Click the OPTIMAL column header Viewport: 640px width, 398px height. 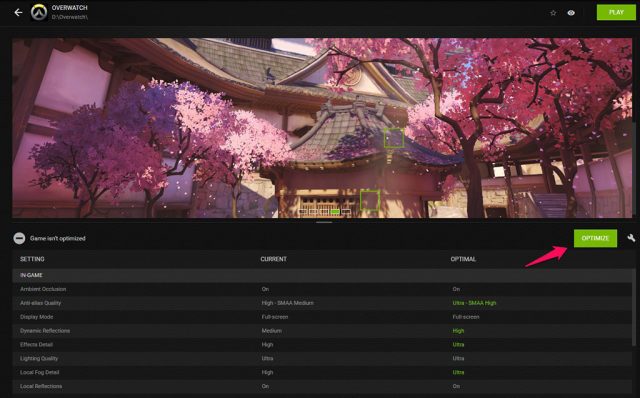tap(463, 259)
